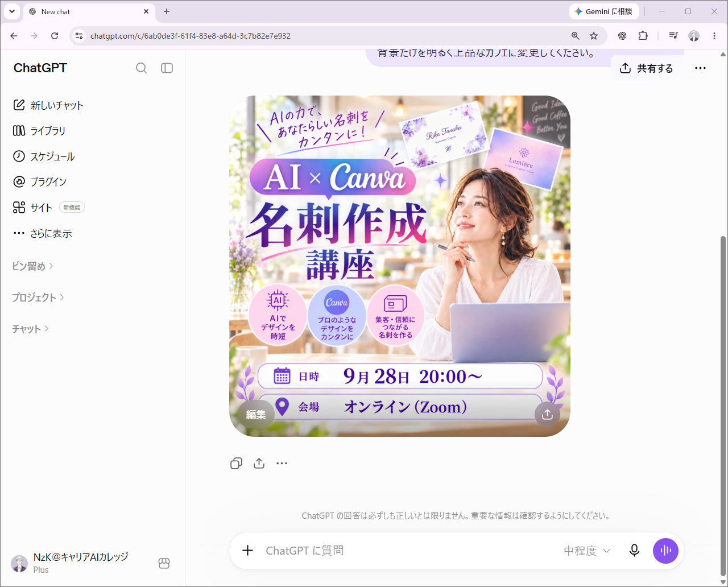Click share icon on the generated image
The width and height of the screenshot is (728, 587).
[x=547, y=415]
